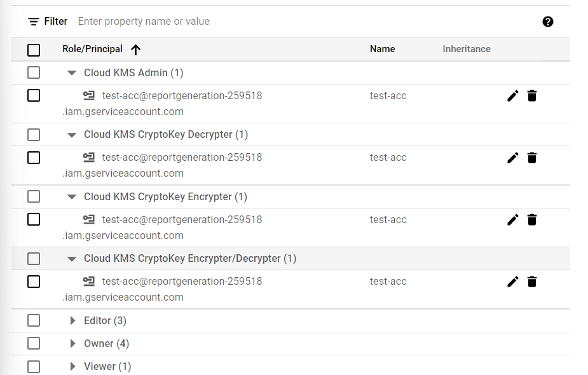Open the Filter icon
Screen dimensions: 588x375
tap(34, 22)
